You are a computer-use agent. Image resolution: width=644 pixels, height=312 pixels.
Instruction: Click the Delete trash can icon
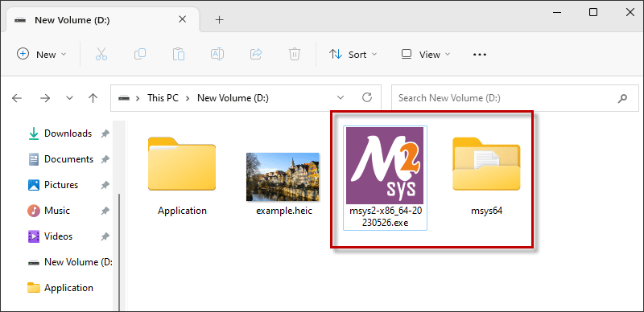pos(295,54)
